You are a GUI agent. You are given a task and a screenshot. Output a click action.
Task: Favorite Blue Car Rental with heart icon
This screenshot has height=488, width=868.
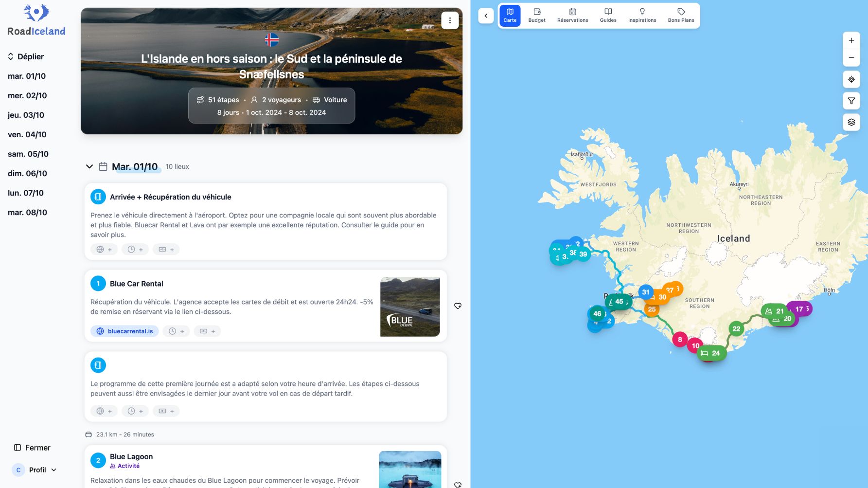click(x=458, y=306)
